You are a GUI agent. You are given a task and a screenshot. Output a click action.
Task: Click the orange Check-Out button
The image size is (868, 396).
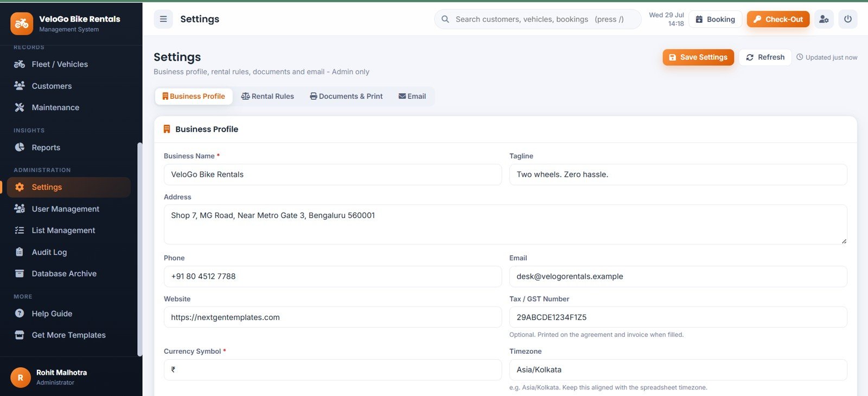coord(778,19)
